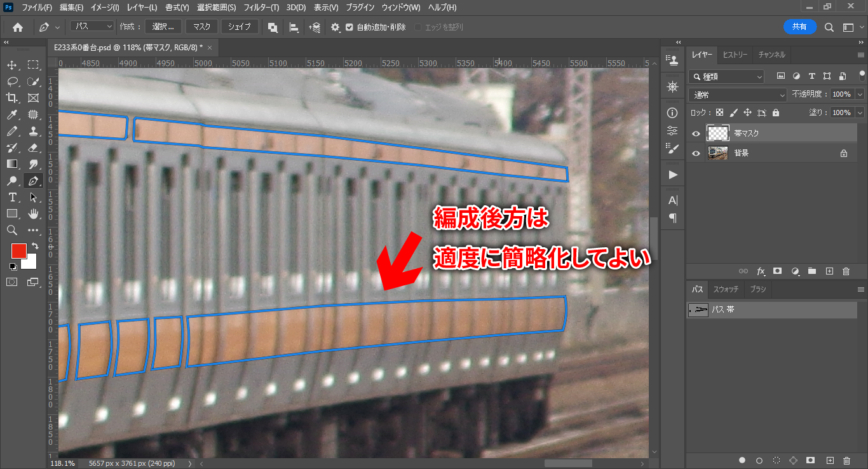This screenshot has height=469, width=868.
Task: Click the 共有 share button
Action: coord(799,27)
